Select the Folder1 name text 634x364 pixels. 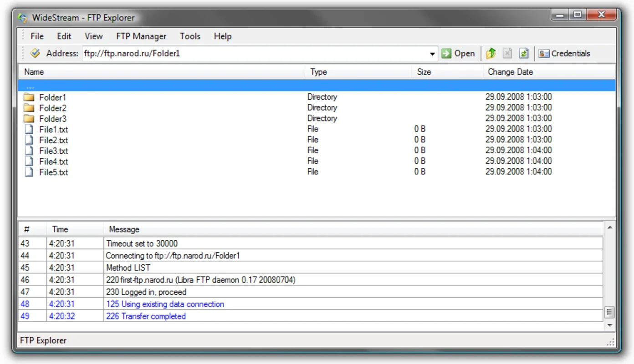click(x=52, y=97)
